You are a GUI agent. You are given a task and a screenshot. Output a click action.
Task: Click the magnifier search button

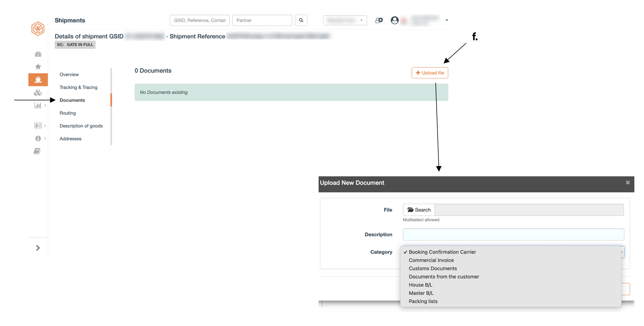(301, 20)
